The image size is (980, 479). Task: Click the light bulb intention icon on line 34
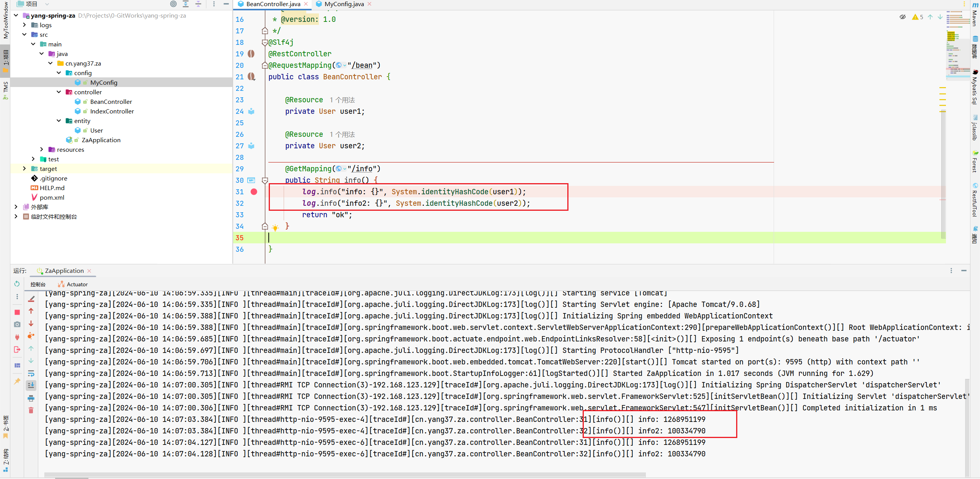click(275, 228)
